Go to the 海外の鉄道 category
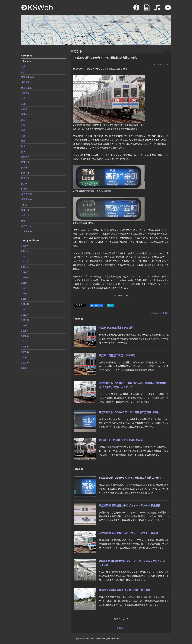 tap(26, 194)
